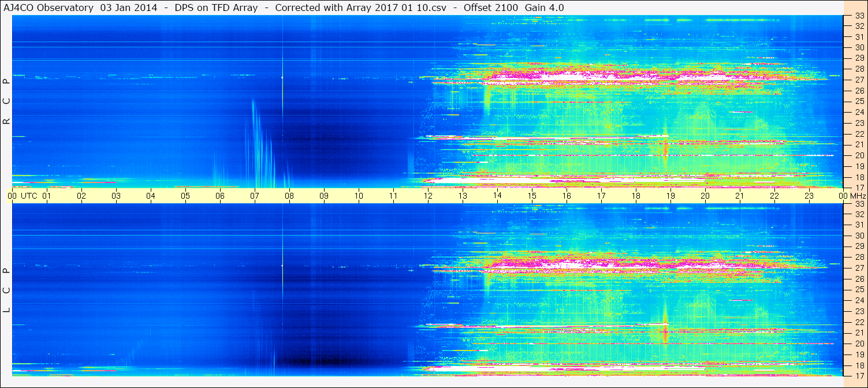Select hour 07 on the time axis
This screenshot has height=388, width=868.
tap(255, 196)
